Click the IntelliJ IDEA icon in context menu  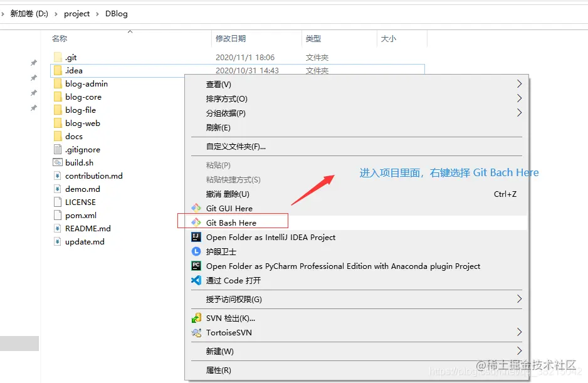(x=196, y=237)
